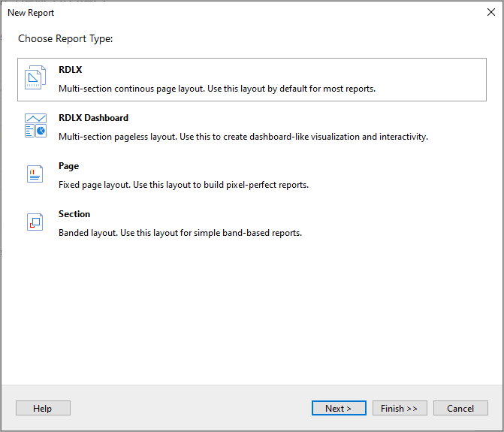The width and height of the screenshot is (504, 432).
Task: Click the Page layout title
Action: [69, 166]
